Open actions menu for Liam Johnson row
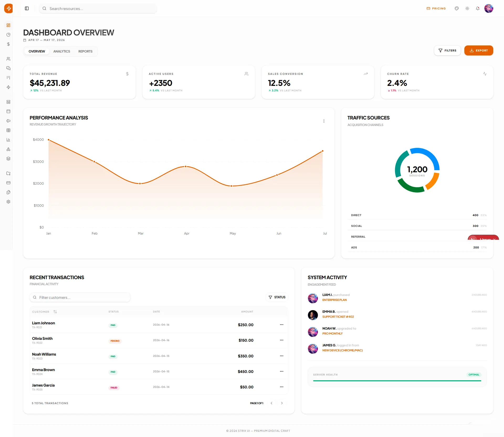 tap(282, 325)
